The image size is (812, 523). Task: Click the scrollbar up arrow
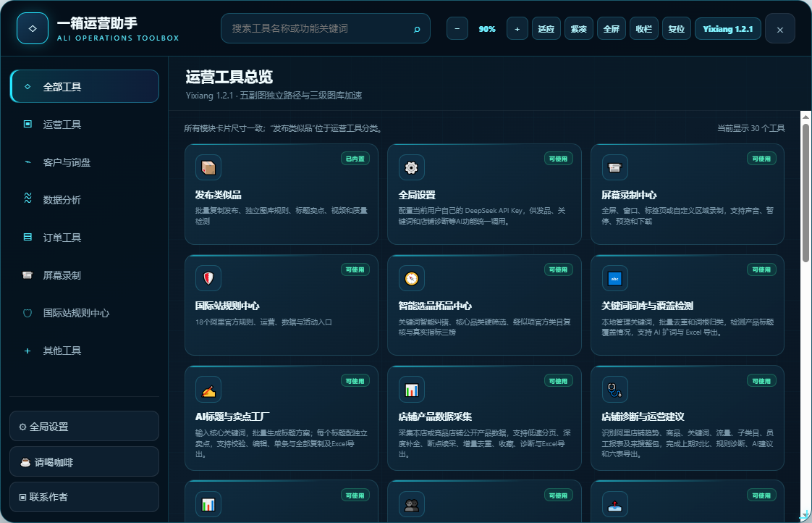pos(805,117)
